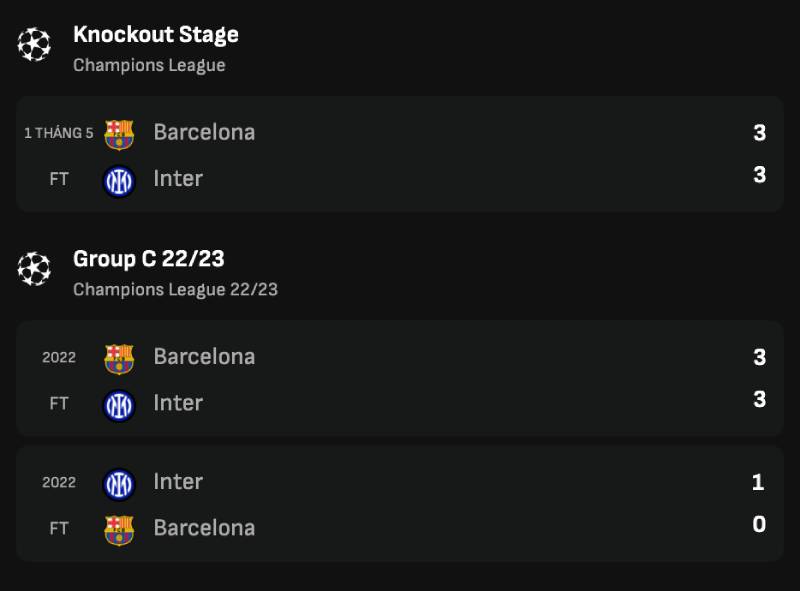Open the Group C 22/23 heading
Image resolution: width=800 pixels, height=591 pixels.
149,259
